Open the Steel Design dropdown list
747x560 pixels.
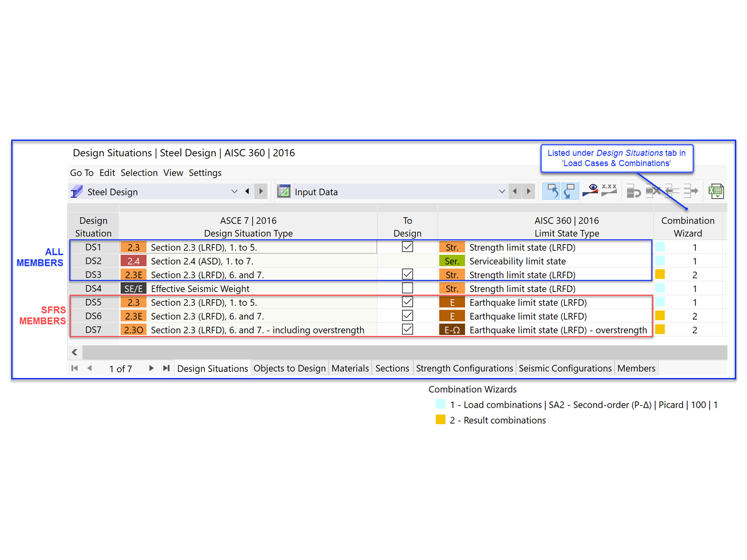[x=234, y=191]
